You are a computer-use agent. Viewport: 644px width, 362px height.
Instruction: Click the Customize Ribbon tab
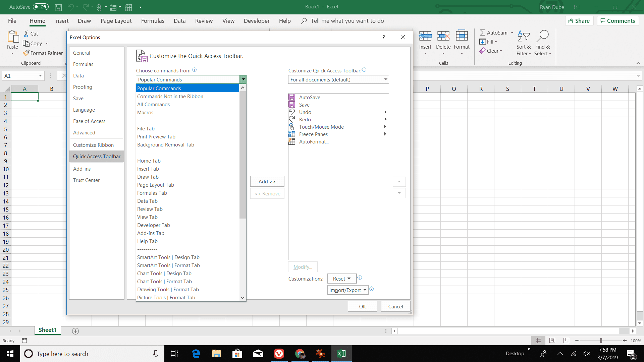coord(93,144)
